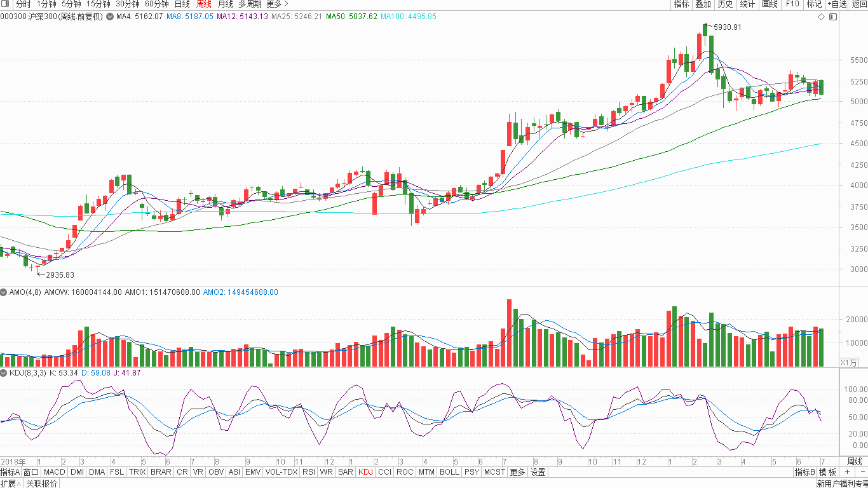Open the 统计 statistics button

[x=747, y=4]
